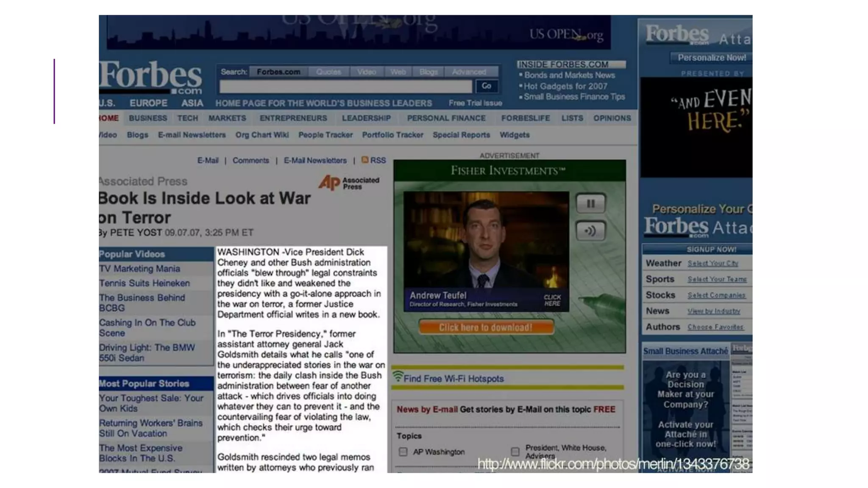Screen dimensions: 868x488
Task: Check the AP Washington topic box
Action: click(x=403, y=452)
